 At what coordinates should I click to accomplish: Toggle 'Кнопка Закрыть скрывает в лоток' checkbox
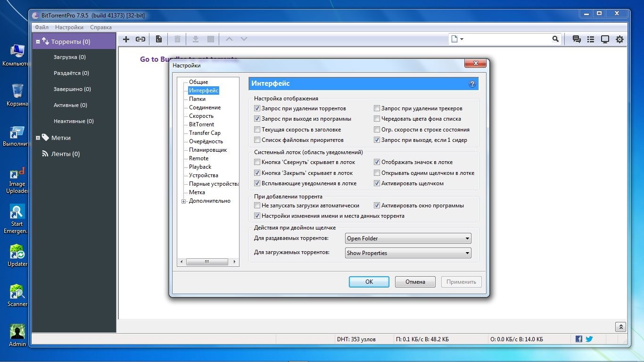[x=257, y=173]
